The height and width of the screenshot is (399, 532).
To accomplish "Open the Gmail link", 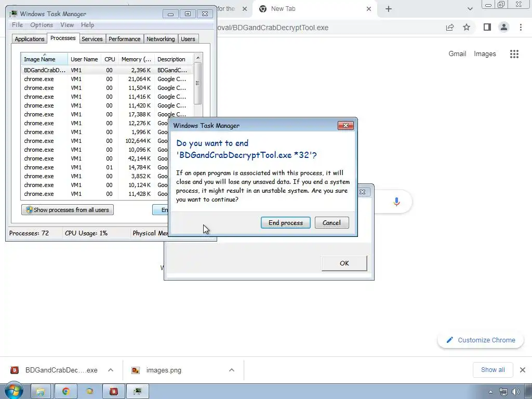I will [457, 54].
